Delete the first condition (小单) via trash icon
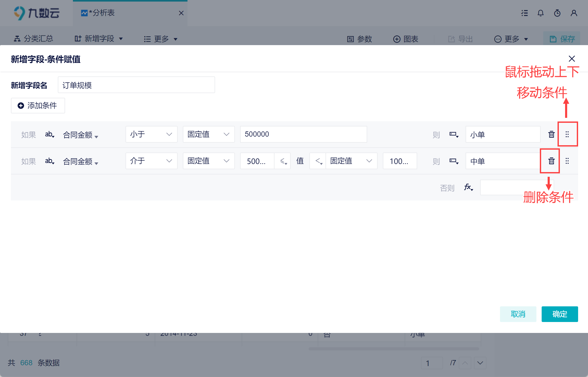The image size is (588, 377). pos(551,135)
